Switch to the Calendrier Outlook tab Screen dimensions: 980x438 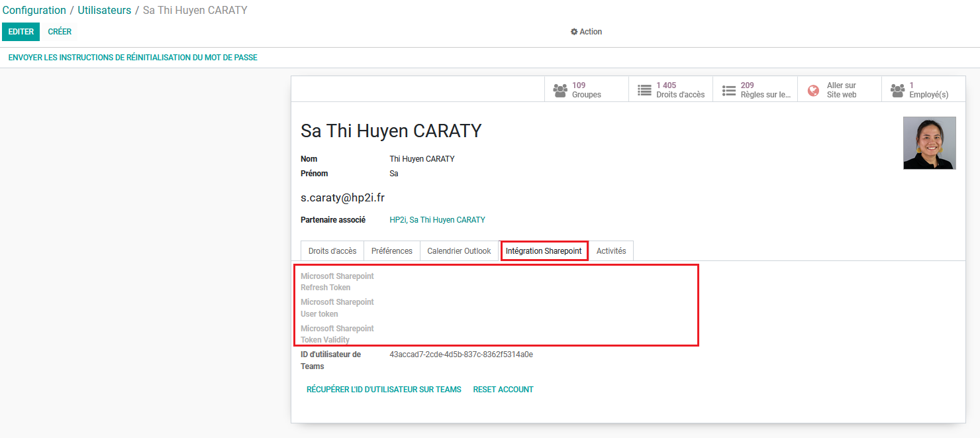[x=459, y=251]
